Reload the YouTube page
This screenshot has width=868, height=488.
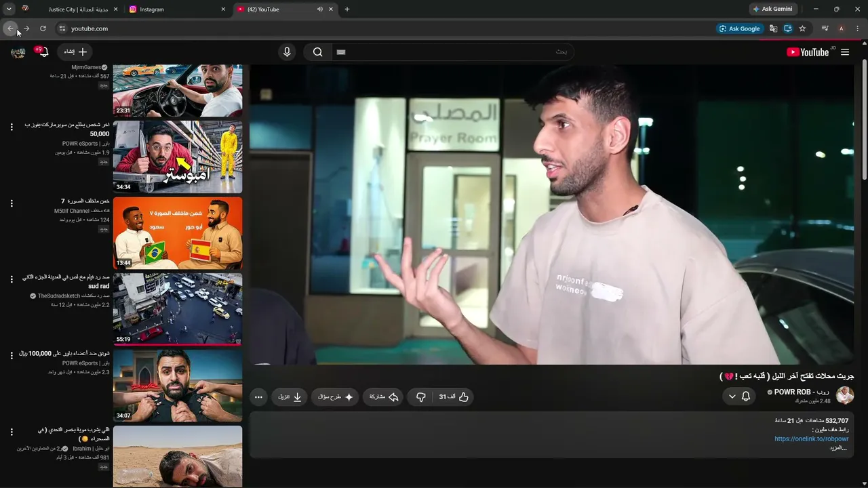(43, 28)
